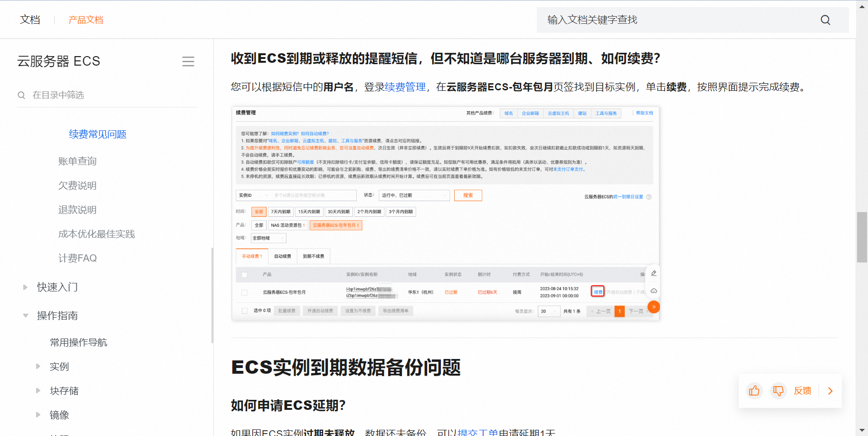This screenshot has height=436, width=868.
Task: Click page number 1 in the pagination
Action: tap(620, 311)
